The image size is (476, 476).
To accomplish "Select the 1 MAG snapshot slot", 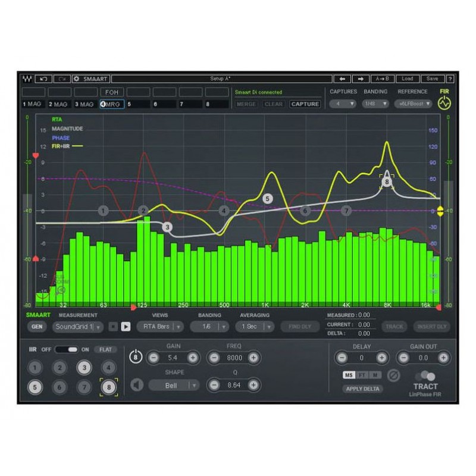I will point(33,104).
